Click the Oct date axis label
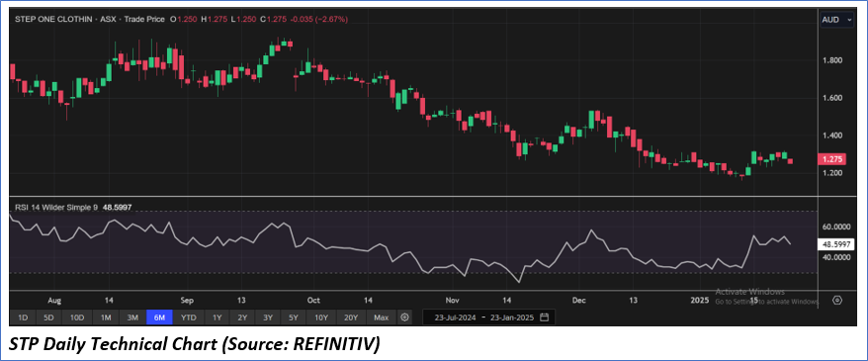The width and height of the screenshot is (868, 361). 313,301
